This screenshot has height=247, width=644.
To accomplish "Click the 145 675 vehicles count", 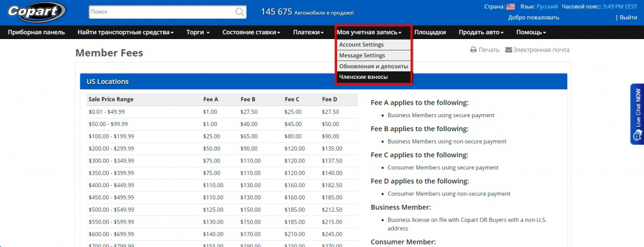I will point(277,11).
